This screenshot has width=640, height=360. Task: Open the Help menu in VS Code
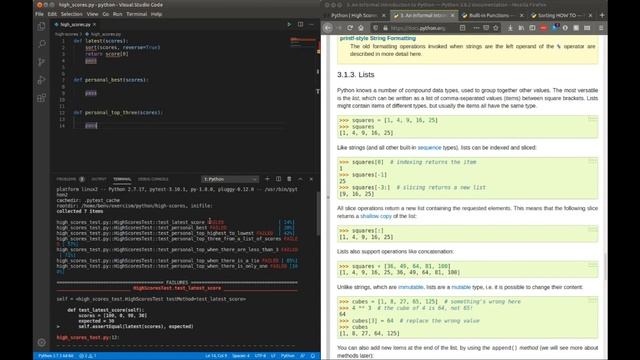156,14
